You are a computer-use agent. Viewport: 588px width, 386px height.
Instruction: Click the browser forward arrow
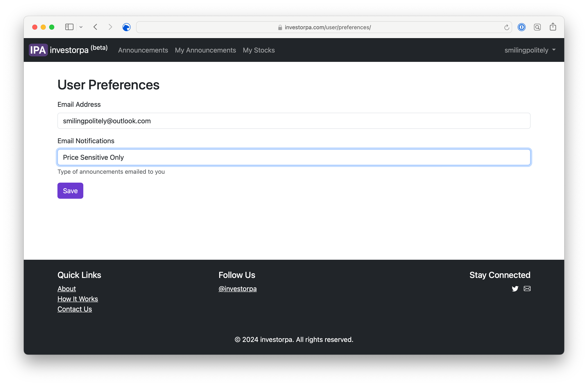coord(110,27)
